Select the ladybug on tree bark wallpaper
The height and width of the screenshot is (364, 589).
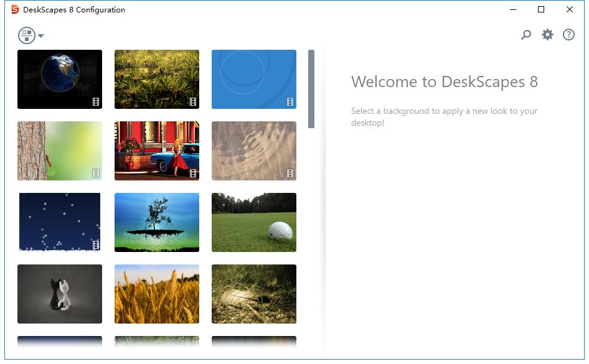coord(59,151)
